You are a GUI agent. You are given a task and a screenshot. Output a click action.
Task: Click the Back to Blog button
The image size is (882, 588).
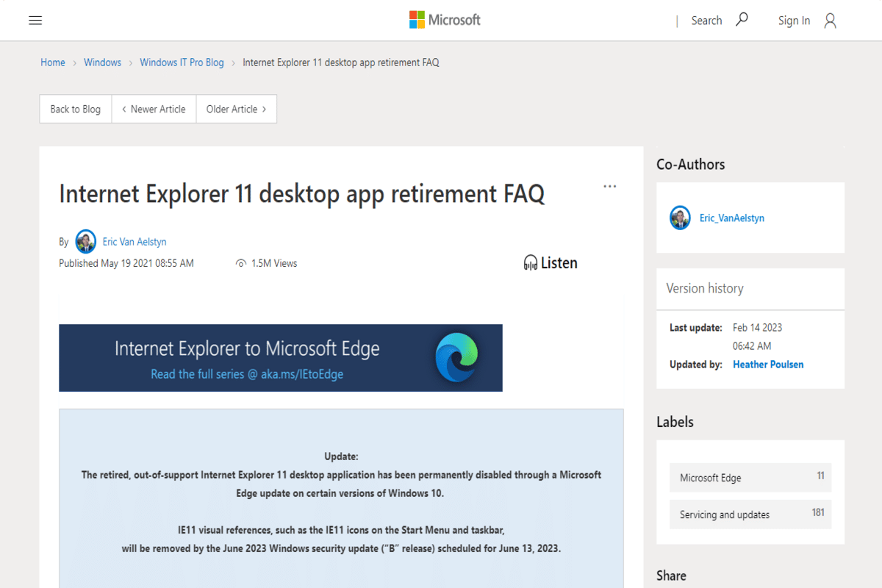click(75, 108)
